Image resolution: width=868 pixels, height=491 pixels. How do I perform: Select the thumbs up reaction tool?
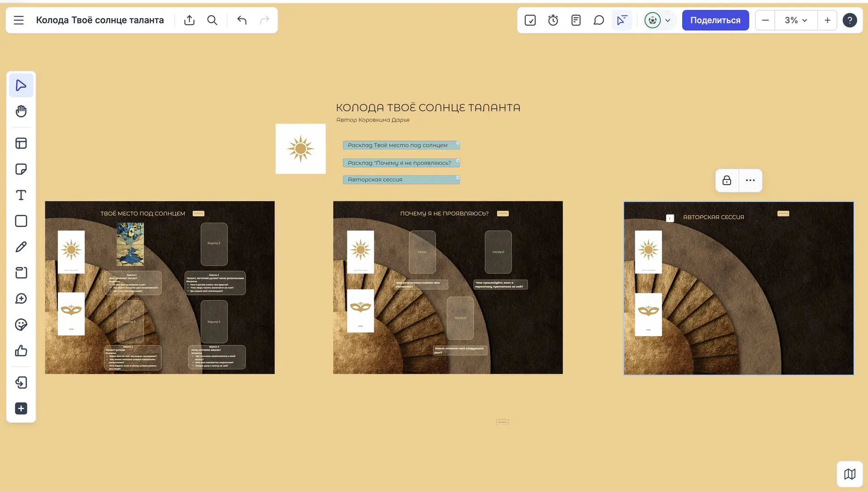[x=21, y=351]
